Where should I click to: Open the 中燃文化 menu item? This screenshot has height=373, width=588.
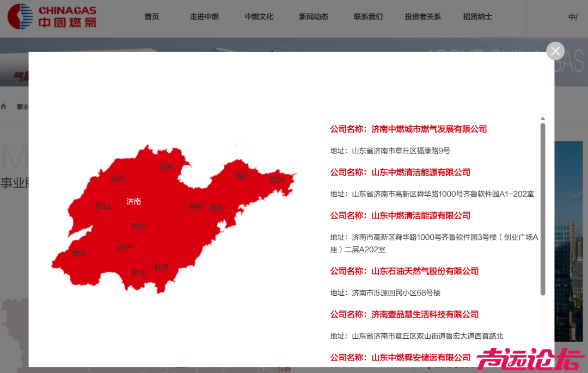click(x=259, y=16)
